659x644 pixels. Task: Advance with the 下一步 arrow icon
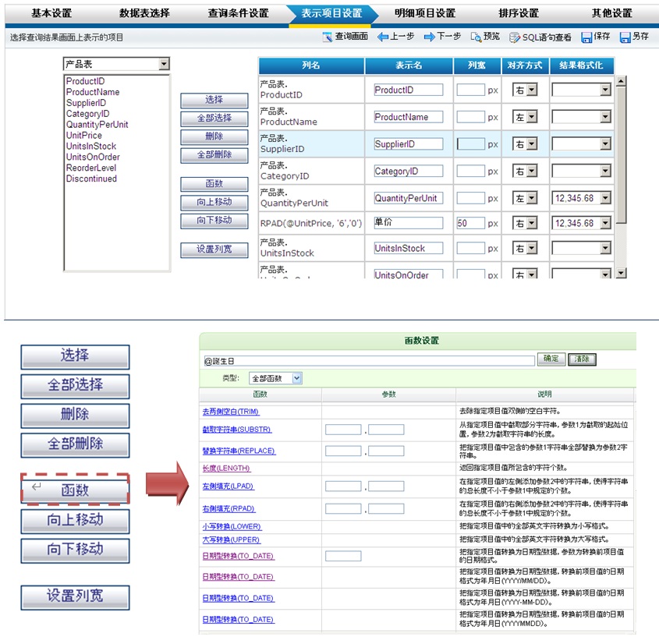click(x=429, y=37)
